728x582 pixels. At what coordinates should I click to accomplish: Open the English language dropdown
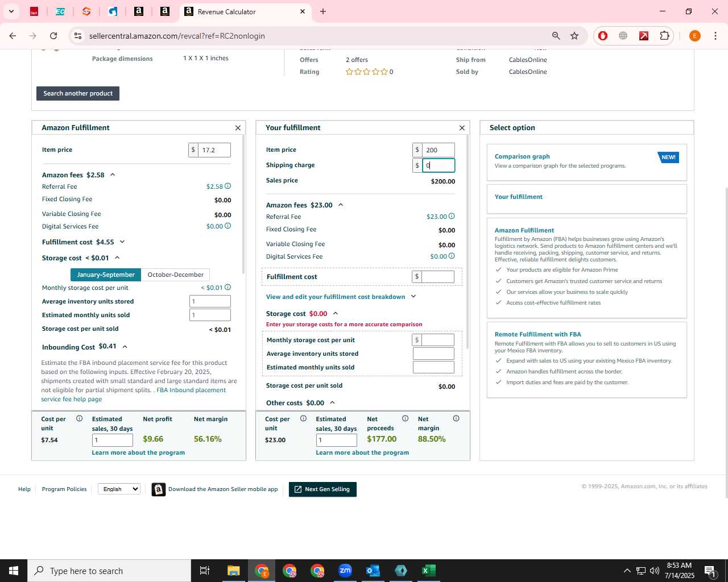point(119,489)
